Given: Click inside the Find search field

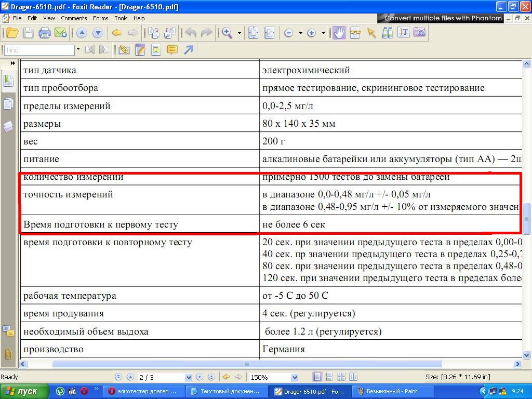Looking at the screenshot, I should point(39,50).
